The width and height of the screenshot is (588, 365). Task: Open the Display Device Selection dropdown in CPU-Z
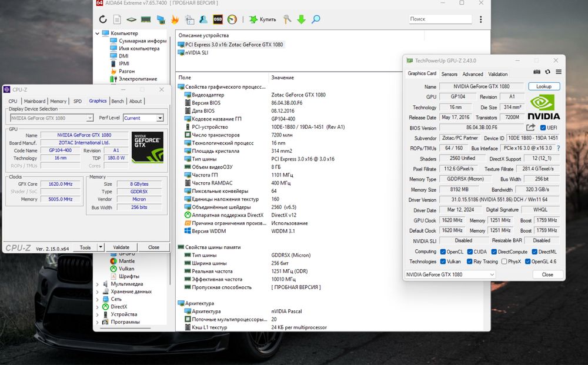pyautogui.click(x=90, y=118)
